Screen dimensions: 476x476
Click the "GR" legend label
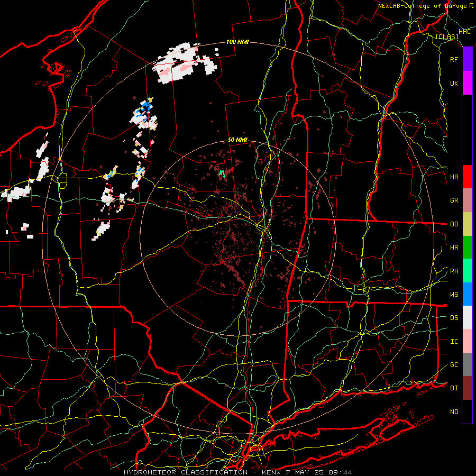point(454,200)
